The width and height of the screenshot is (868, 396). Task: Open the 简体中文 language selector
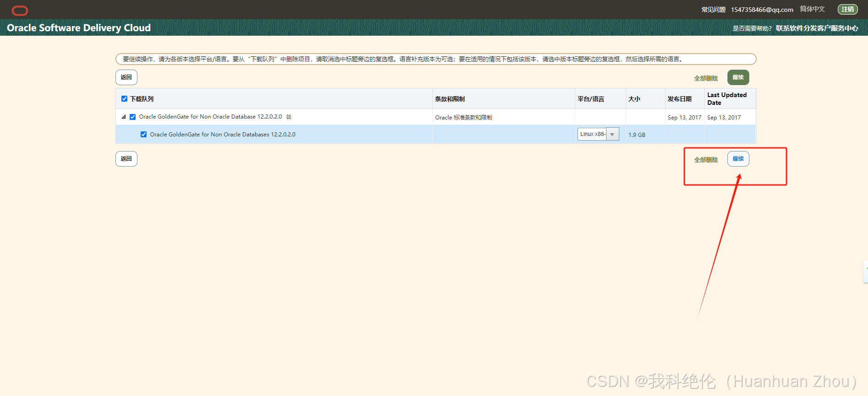[x=812, y=9]
